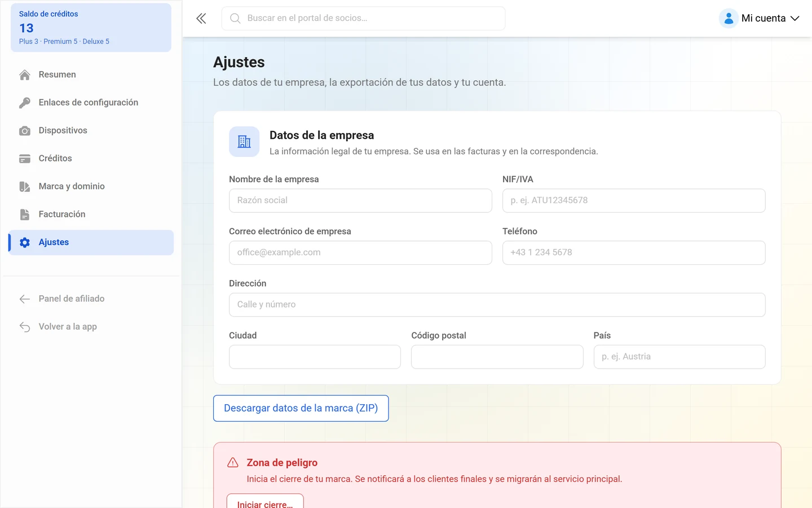Screen dimensions: 812x508
Task: Click the left arrow icon for Panel de afiliado
Action: (x=25, y=299)
